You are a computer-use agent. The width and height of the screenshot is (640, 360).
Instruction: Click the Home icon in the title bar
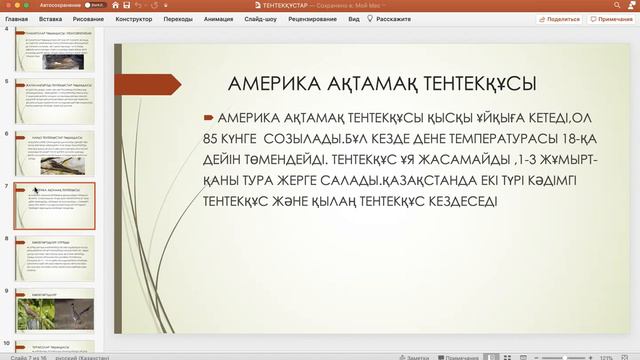(116, 5)
